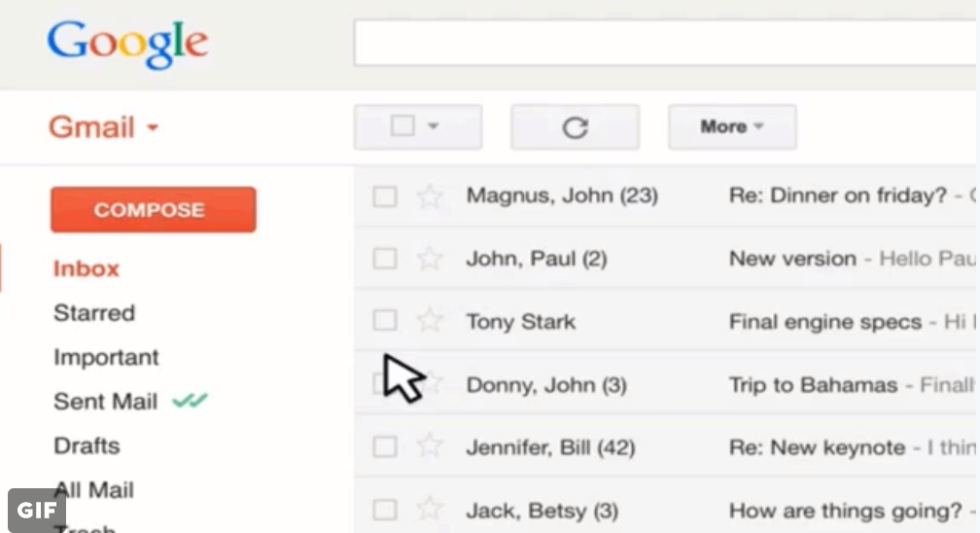Viewport: 980px width, 533px height.
Task: Select the John, Paul email checkbox
Action: pyautogui.click(x=385, y=259)
